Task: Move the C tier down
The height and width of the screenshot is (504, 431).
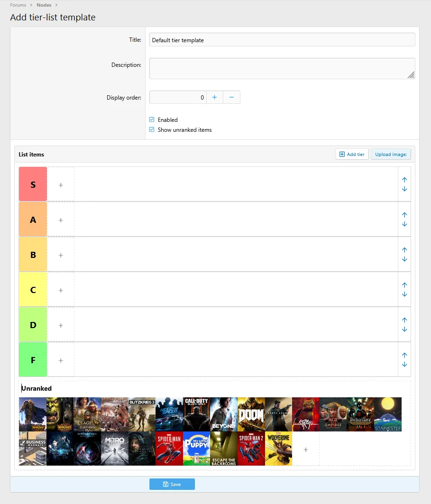Action: tap(404, 294)
